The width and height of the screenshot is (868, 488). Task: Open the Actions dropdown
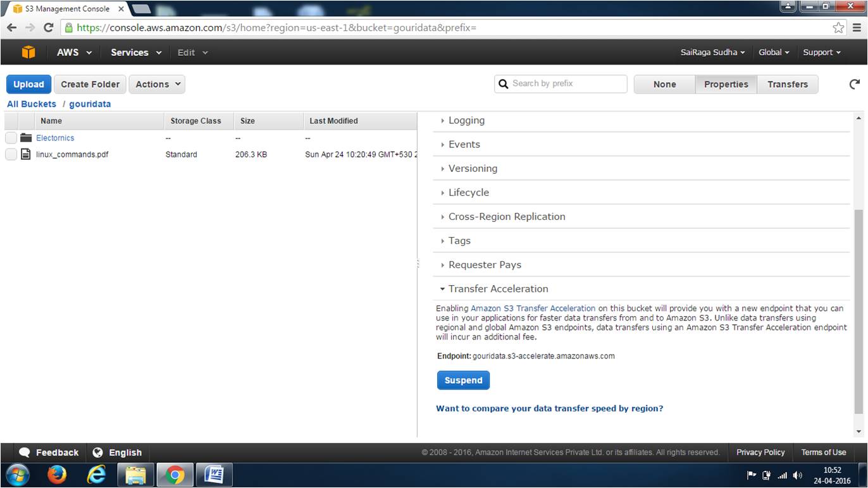coord(157,84)
